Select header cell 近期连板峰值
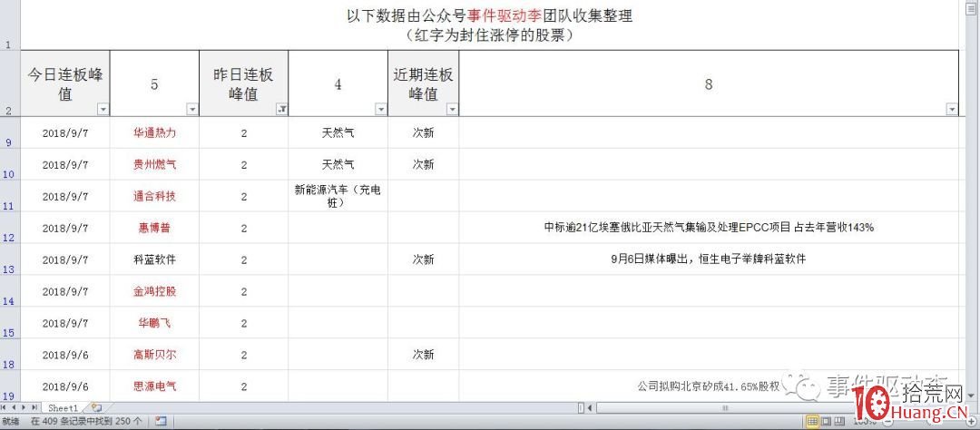 tap(423, 83)
